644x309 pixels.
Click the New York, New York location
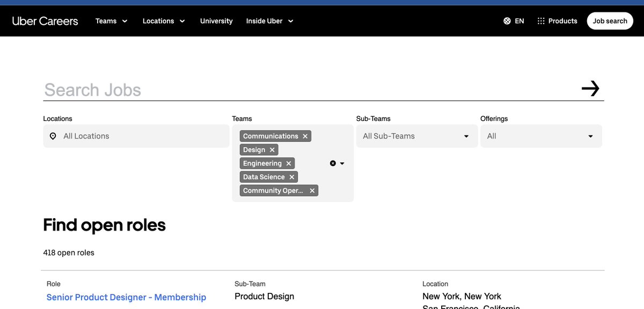pyautogui.click(x=462, y=296)
